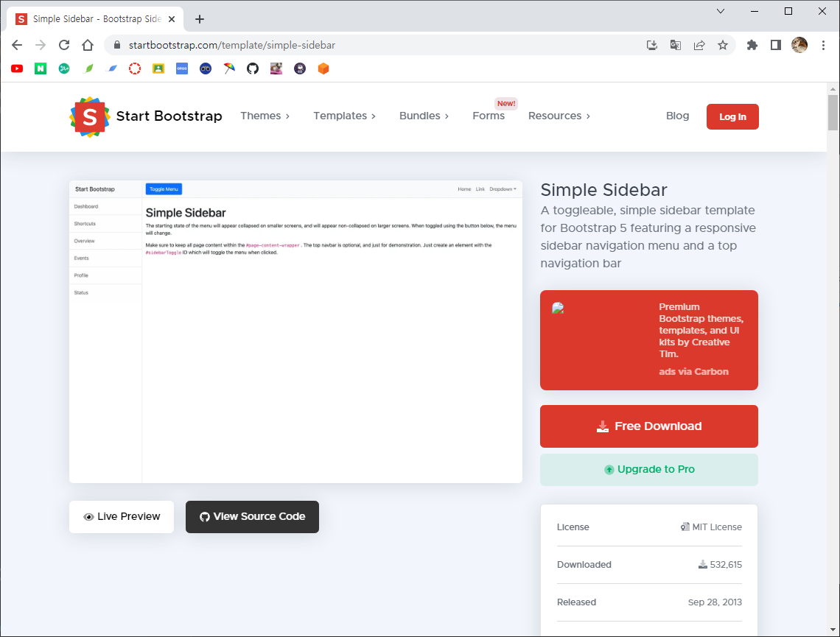Share this page using the share icon

[699, 45]
